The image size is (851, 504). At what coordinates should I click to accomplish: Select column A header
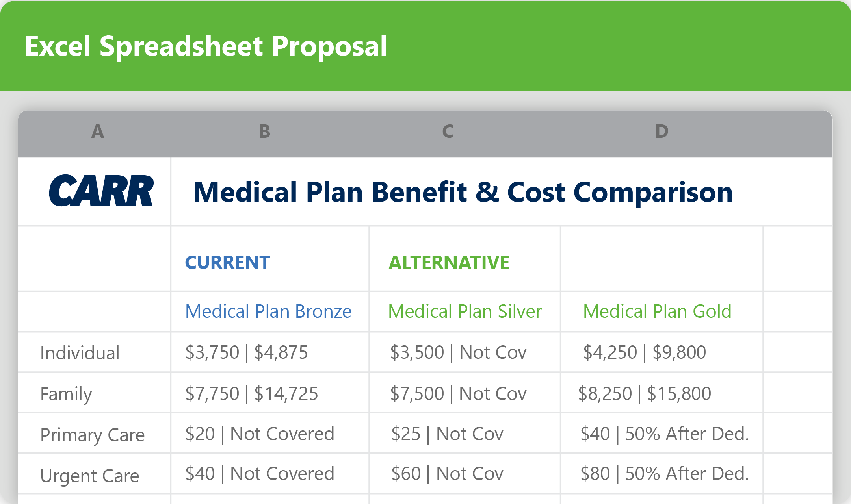(x=98, y=132)
